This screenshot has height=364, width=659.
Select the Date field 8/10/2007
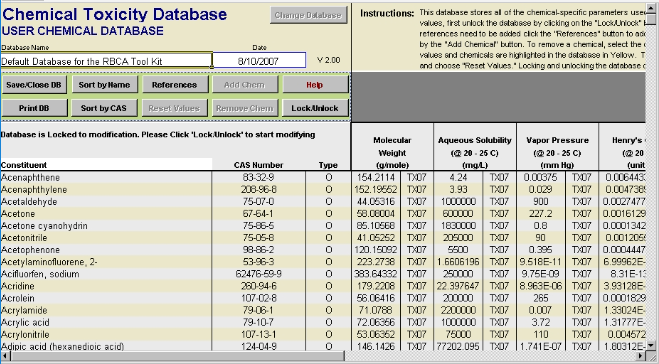[x=259, y=61]
